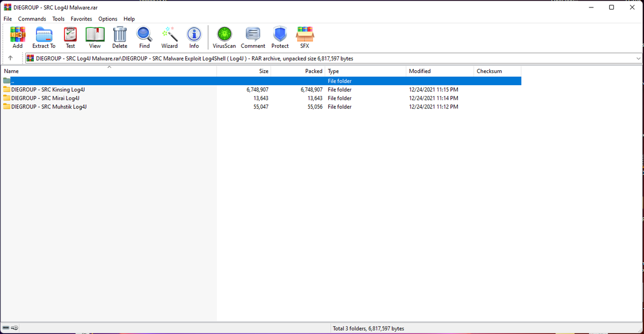Open the Options menu
The height and width of the screenshot is (334, 644).
(x=108, y=19)
